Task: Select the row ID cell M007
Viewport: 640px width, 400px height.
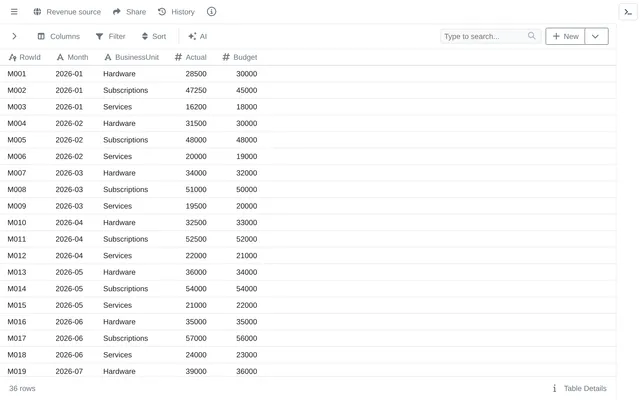Action: pos(17,173)
